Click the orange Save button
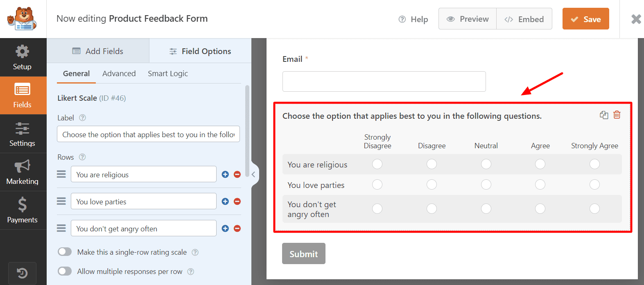Screen dimensions: 644x285 point(585,19)
